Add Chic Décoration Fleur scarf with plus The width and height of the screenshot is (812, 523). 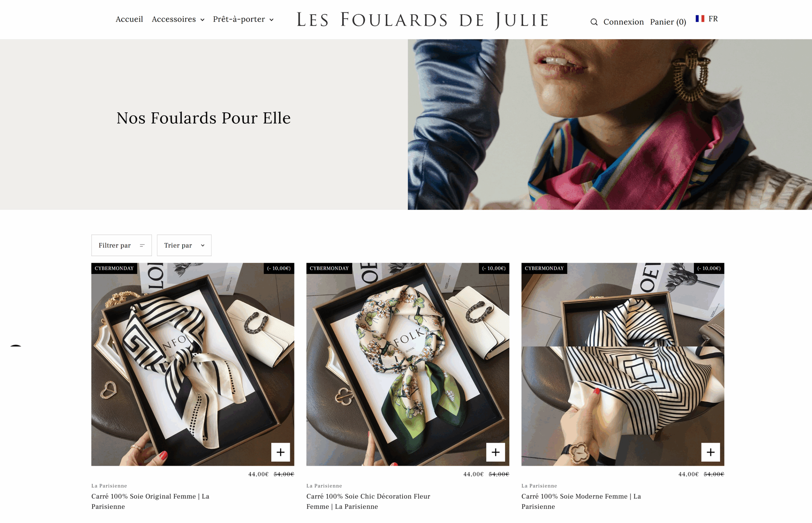pyautogui.click(x=495, y=452)
